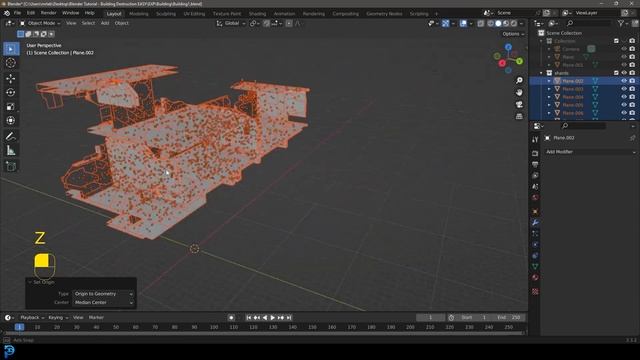Open the Playback dropdown in timeline
This screenshot has width=640, height=360.
(32, 318)
